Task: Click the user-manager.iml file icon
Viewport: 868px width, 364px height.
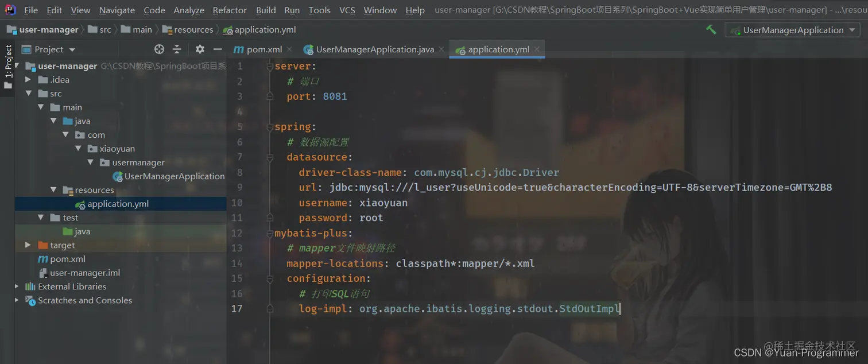Action: (42, 273)
